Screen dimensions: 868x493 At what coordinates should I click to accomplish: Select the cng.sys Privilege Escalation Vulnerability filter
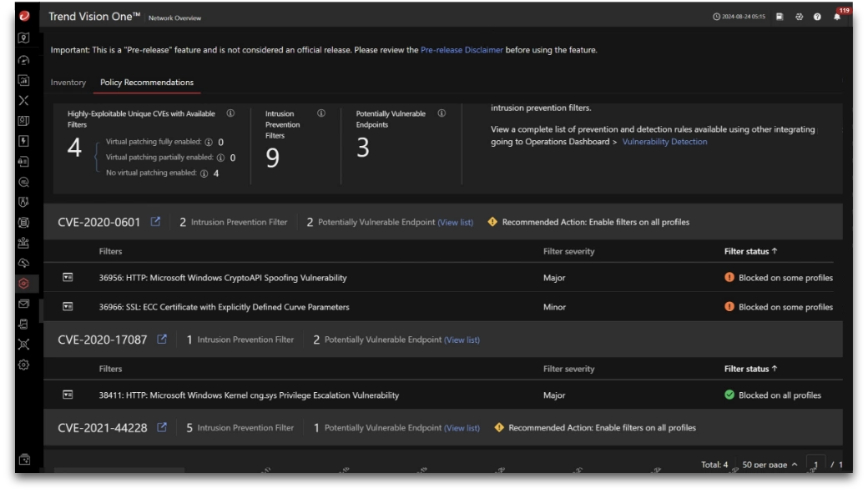(x=249, y=395)
